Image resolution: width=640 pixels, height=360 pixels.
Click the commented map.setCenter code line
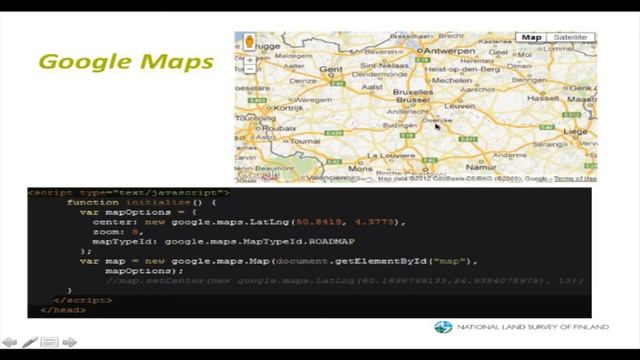pyautogui.click(x=344, y=281)
